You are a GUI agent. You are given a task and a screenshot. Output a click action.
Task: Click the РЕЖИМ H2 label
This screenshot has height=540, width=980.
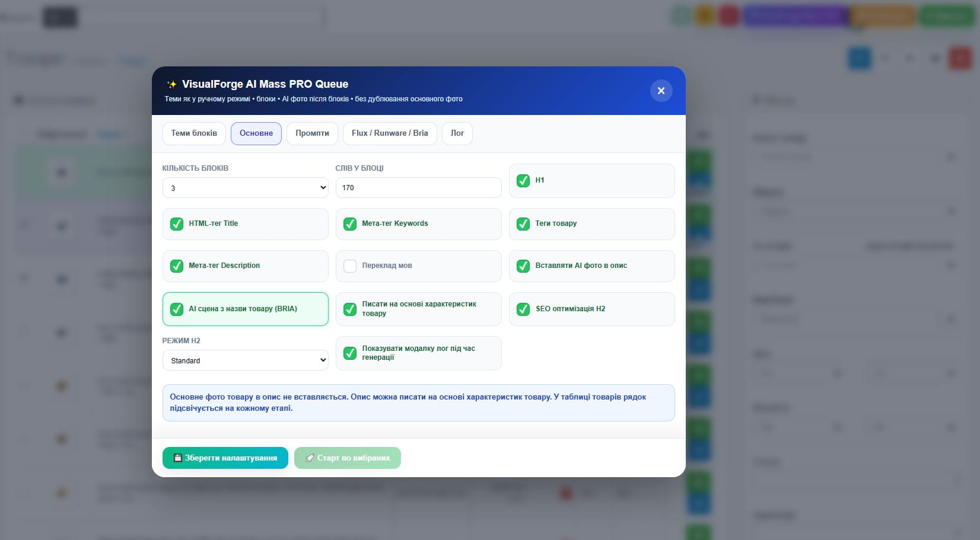[182, 341]
